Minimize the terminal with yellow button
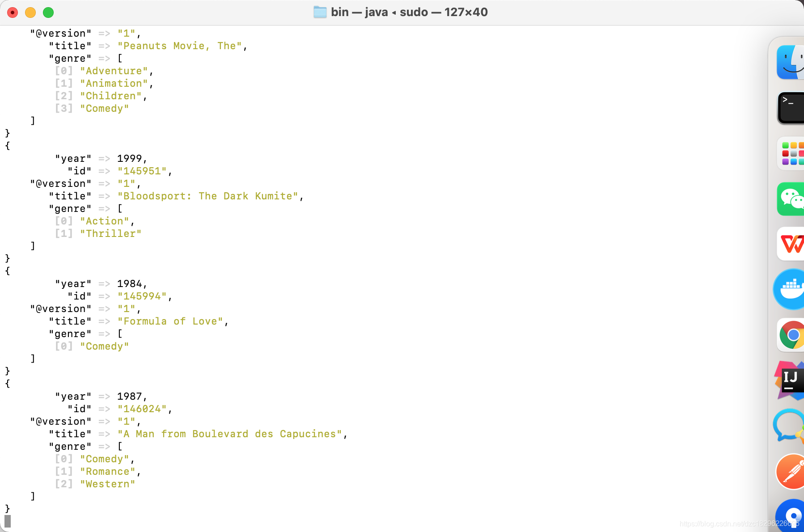The width and height of the screenshot is (804, 532). tap(30, 13)
